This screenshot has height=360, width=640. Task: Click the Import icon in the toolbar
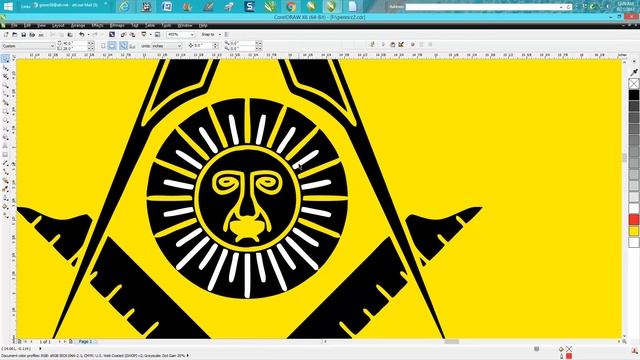[x=123, y=35]
